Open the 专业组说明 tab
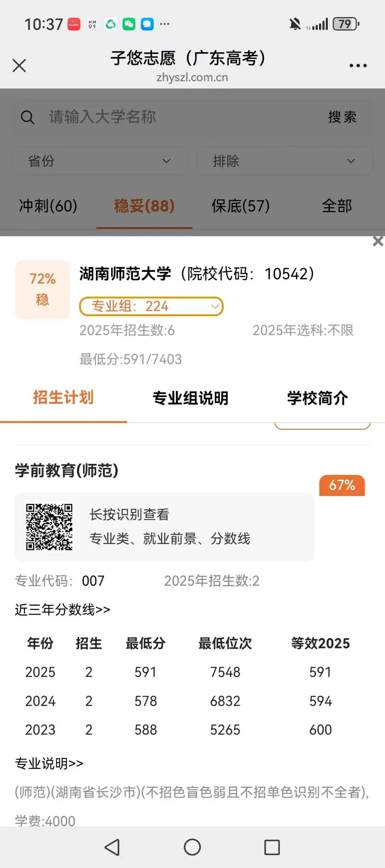 (x=190, y=398)
